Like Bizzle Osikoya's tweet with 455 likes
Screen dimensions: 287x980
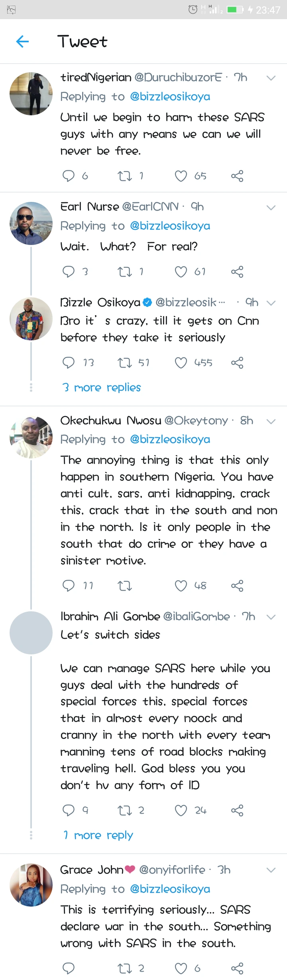click(181, 363)
